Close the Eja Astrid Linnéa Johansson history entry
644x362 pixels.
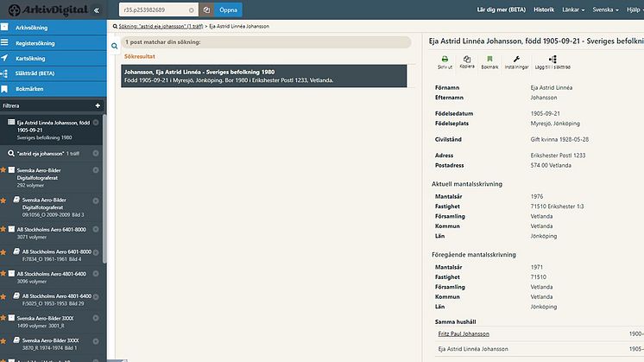(96, 123)
